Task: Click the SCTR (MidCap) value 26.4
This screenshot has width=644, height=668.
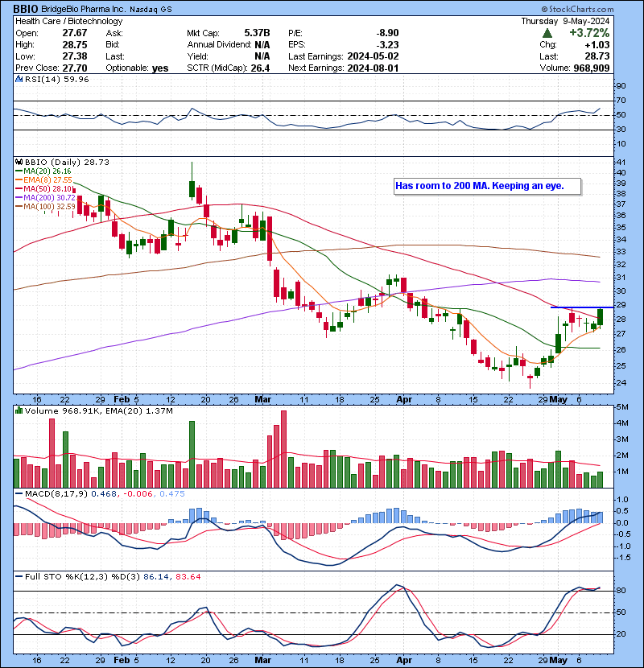Action: 260,68
